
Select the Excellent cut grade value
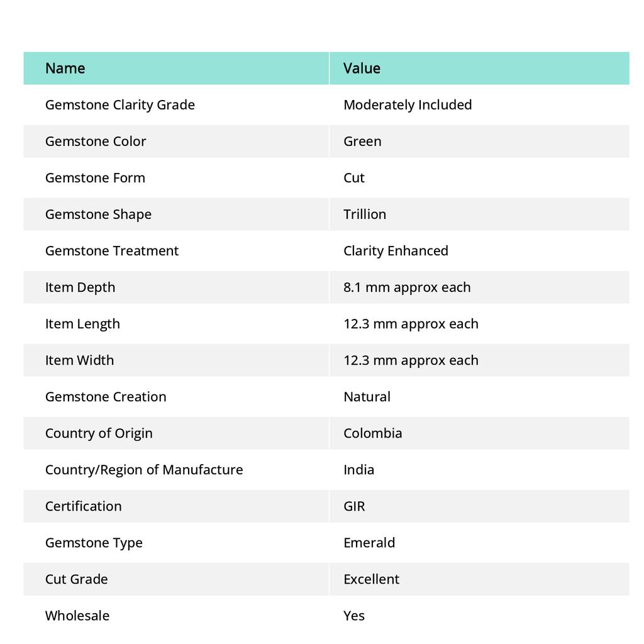point(371,579)
